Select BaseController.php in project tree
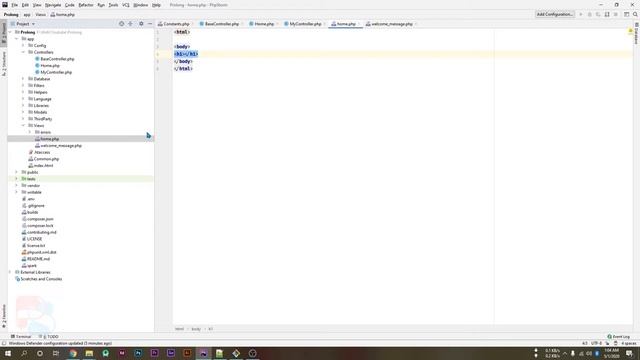 57,59
